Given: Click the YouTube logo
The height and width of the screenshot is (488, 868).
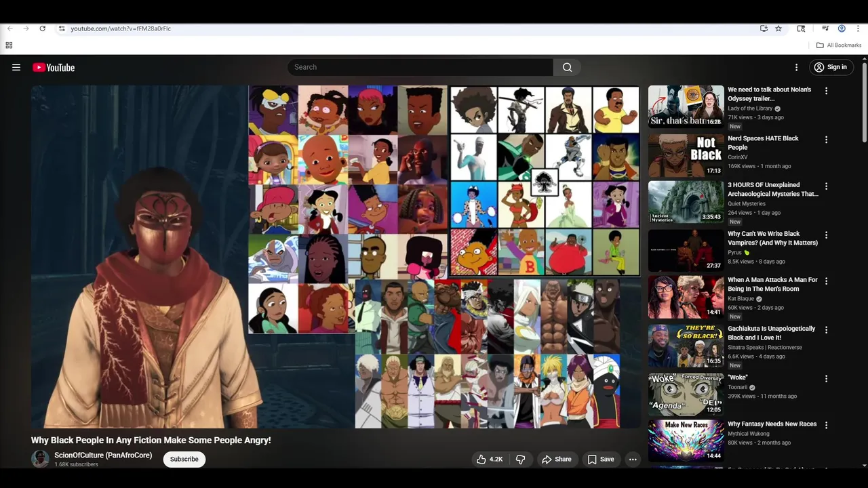Looking at the screenshot, I should pyautogui.click(x=54, y=67).
